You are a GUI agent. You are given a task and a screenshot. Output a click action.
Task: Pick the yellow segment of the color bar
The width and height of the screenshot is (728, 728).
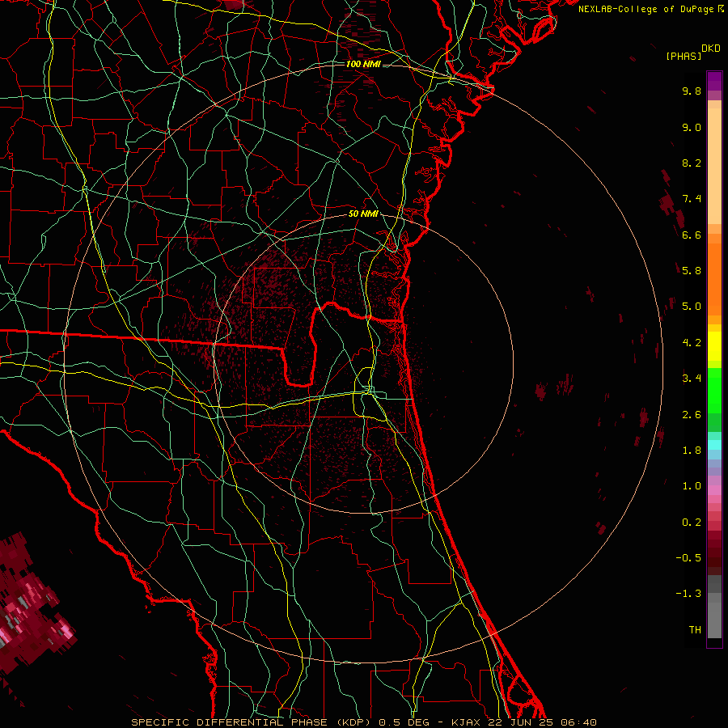pos(714,345)
